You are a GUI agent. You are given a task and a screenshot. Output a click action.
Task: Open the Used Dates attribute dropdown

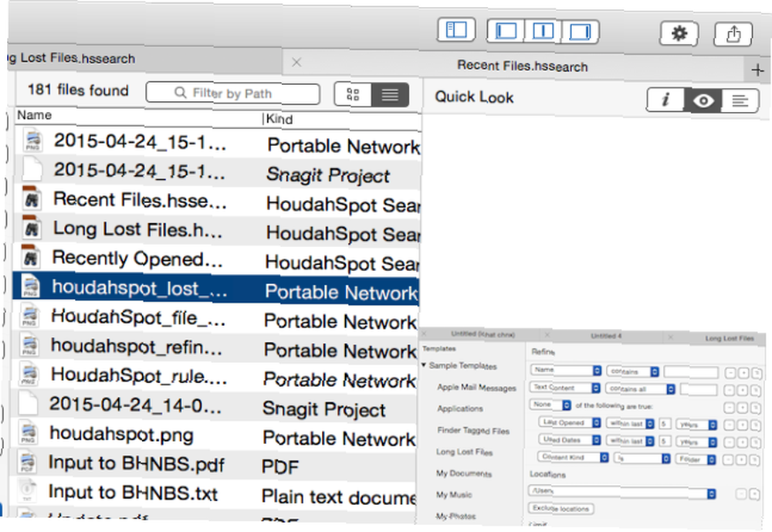click(x=569, y=440)
